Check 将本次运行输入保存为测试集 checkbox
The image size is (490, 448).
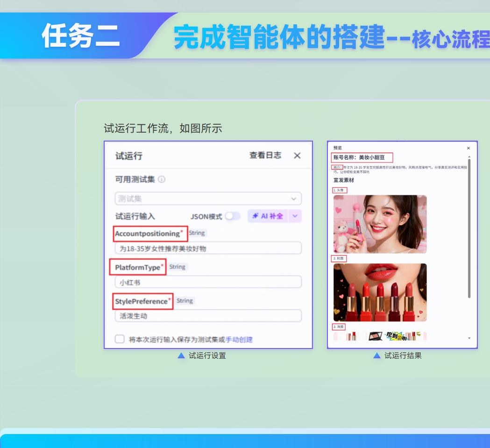pos(120,339)
